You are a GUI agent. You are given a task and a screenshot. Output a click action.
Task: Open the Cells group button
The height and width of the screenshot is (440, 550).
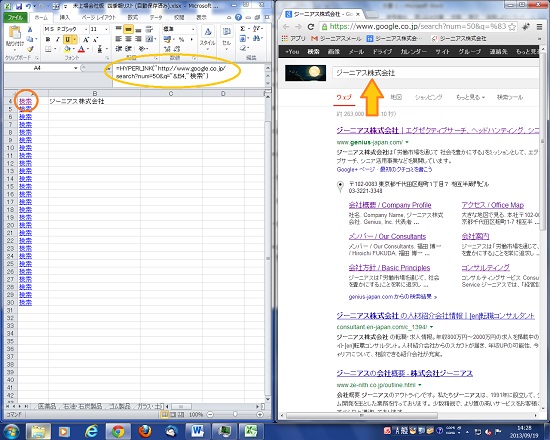pyautogui.click(x=226, y=36)
